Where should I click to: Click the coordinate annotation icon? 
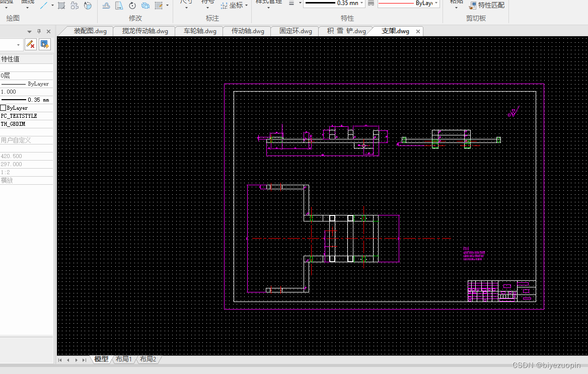tap(224, 5)
